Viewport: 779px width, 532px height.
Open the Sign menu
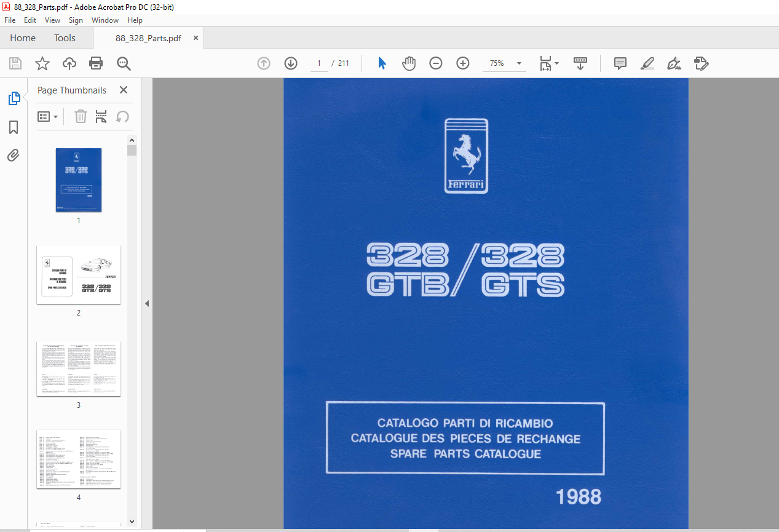(x=76, y=20)
